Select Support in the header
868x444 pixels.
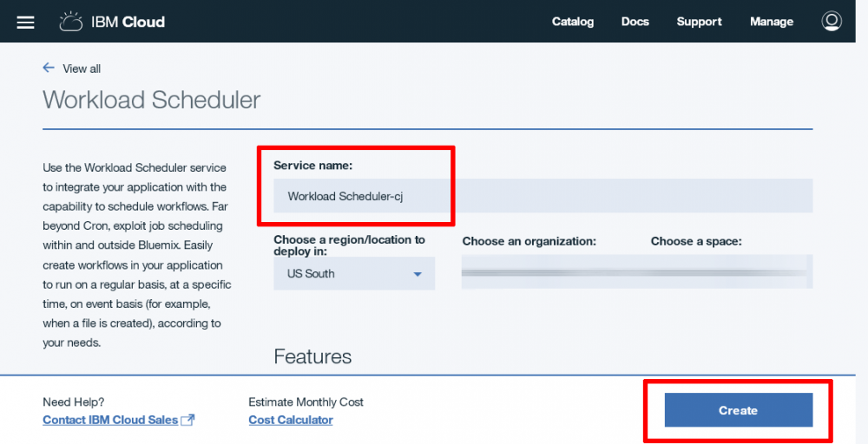pos(699,22)
